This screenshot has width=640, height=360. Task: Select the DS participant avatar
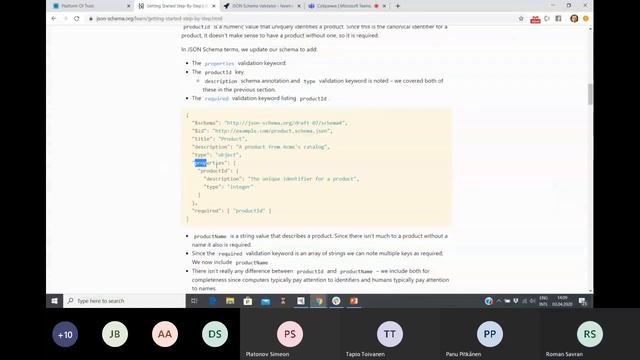point(215,334)
